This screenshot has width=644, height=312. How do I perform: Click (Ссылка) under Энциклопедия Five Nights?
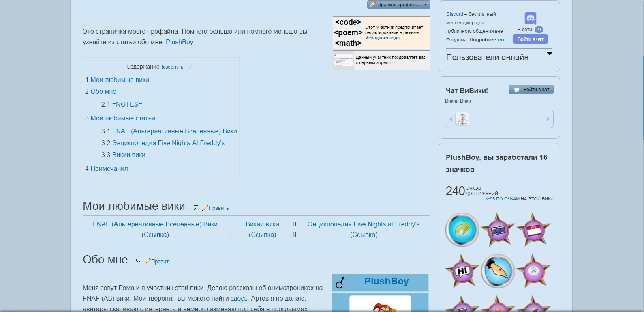pos(364,235)
